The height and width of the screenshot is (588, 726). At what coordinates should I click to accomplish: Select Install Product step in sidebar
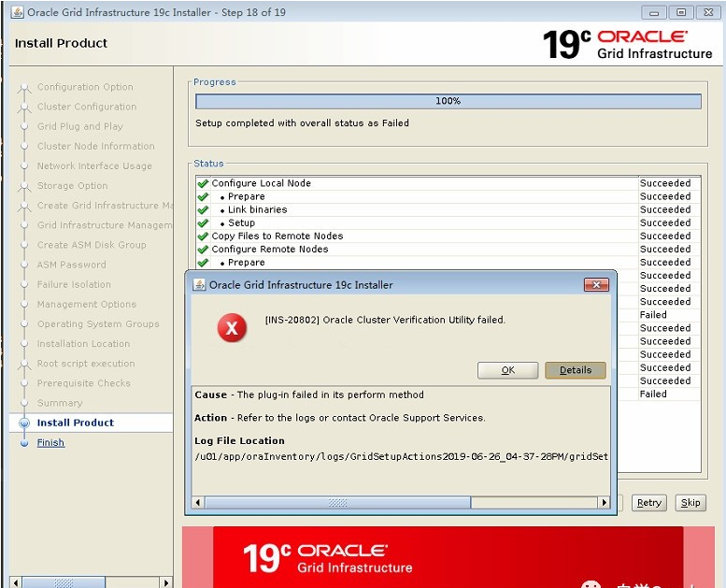point(75,423)
